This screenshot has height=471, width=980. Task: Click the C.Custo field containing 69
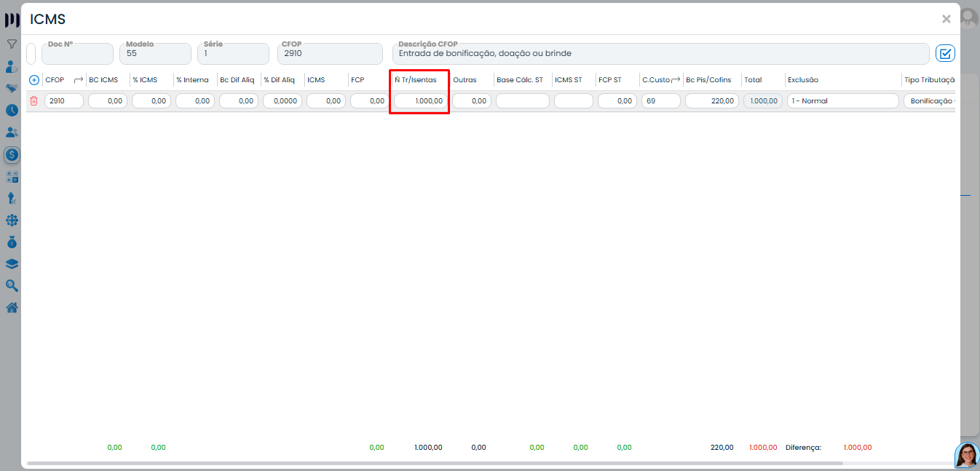tap(660, 101)
